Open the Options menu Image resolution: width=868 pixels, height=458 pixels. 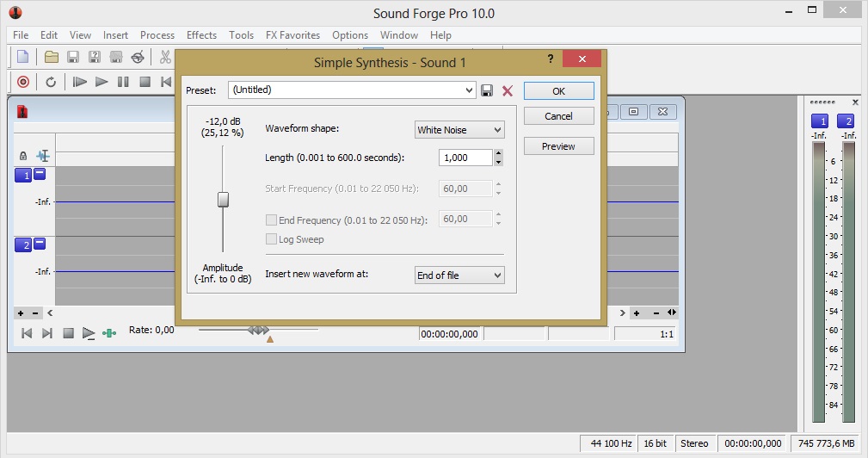(x=350, y=35)
